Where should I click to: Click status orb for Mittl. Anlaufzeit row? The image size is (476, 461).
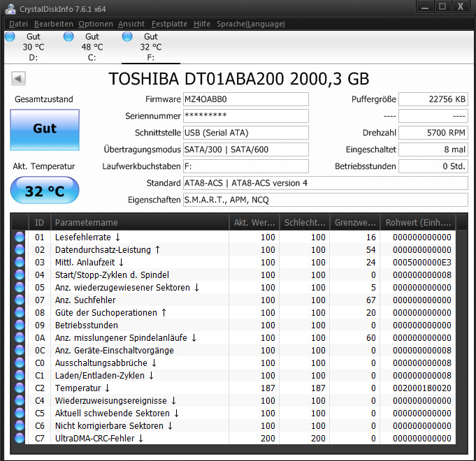pyautogui.click(x=20, y=262)
